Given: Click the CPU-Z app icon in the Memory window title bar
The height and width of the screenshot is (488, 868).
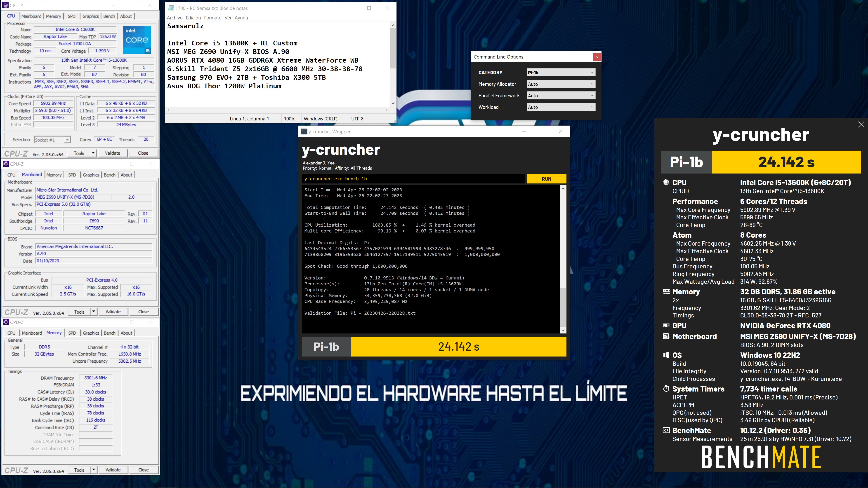Looking at the screenshot, I should pos(6,322).
